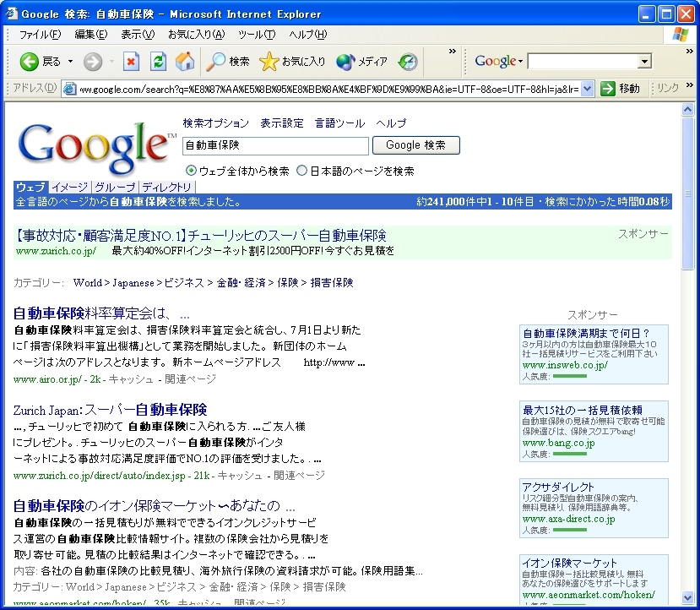Click the vertical scrollbar thumb
This screenshot has width=700, height=610.
click(687, 193)
